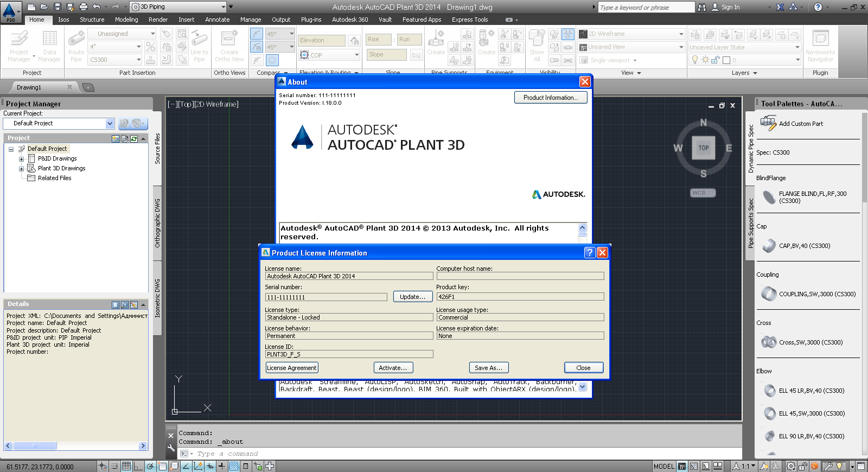
Task: Click Details panel horizontal scrollbar thumb
Action: [x=35, y=446]
